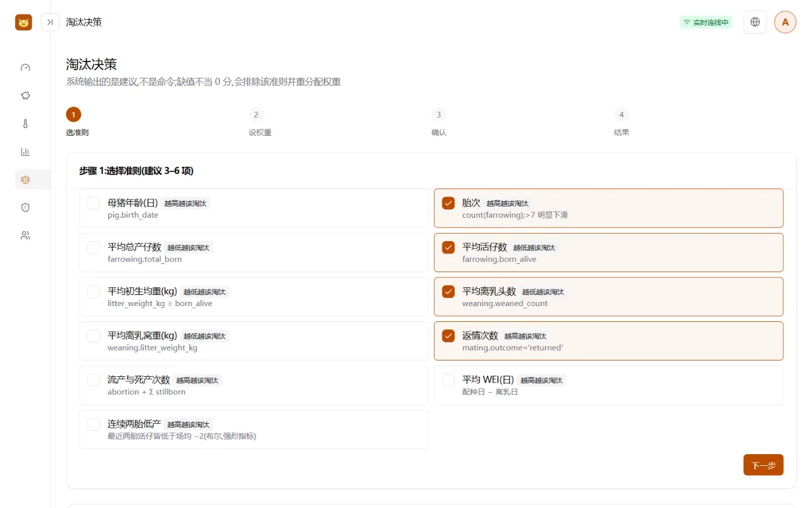
Task: Deselect the 平均离乳头数 checkbox
Action: tap(448, 291)
